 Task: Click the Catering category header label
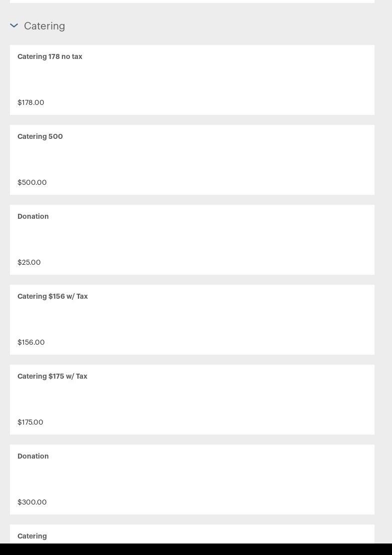(x=44, y=26)
